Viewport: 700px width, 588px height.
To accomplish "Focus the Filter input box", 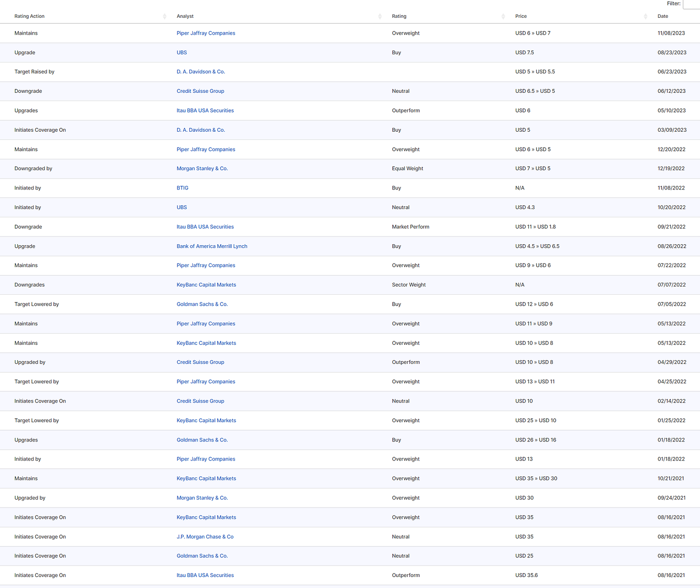I will point(691,4).
